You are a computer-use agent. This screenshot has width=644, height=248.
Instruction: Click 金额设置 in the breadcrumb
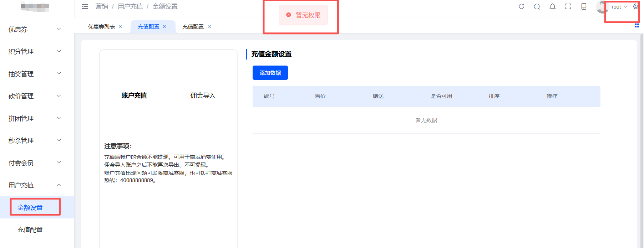pos(165,6)
